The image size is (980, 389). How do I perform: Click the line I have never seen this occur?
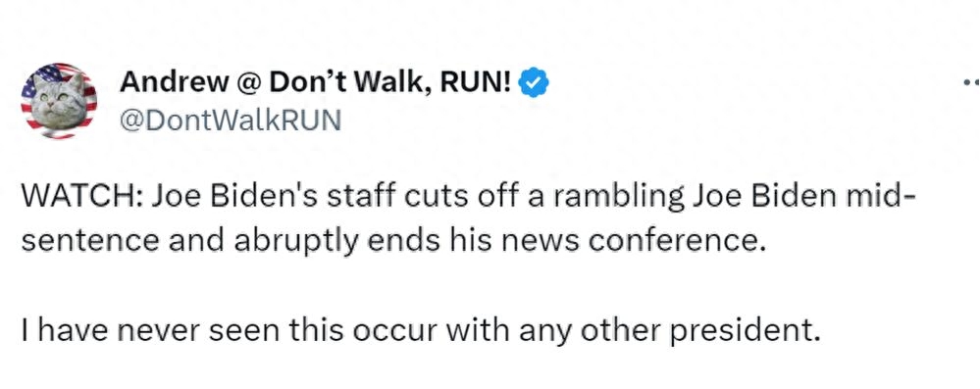[420, 331]
